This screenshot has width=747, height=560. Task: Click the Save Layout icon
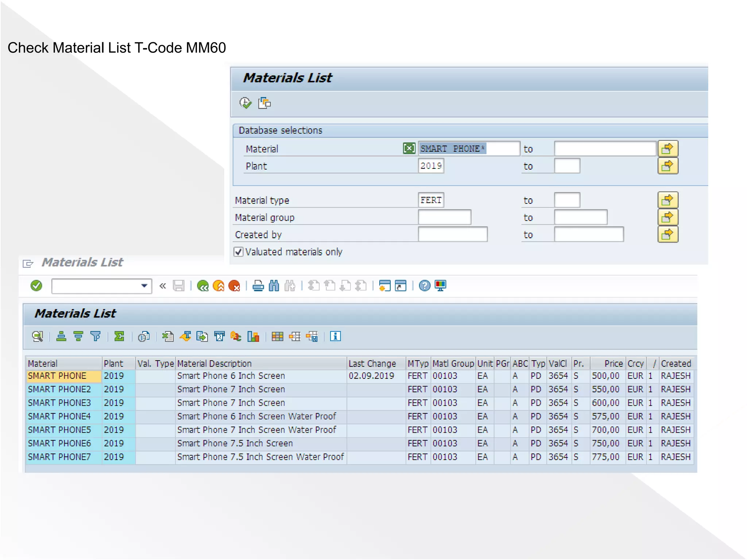coord(312,337)
